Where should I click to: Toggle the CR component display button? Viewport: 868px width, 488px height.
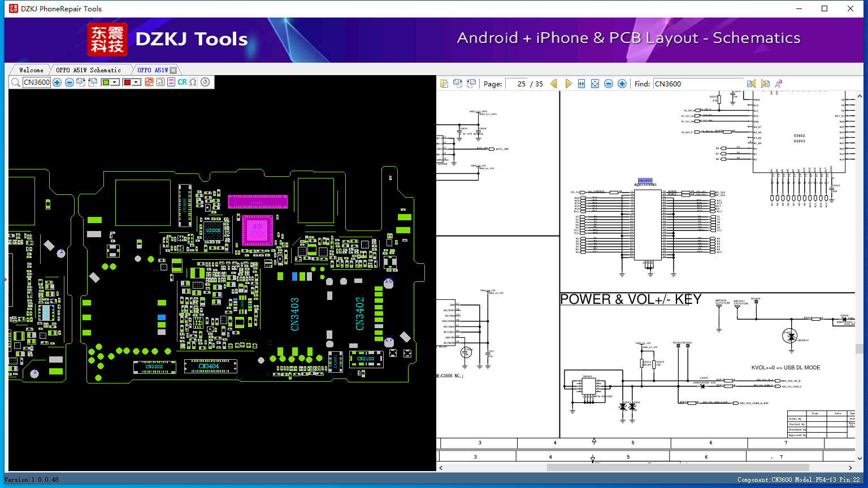tap(182, 82)
